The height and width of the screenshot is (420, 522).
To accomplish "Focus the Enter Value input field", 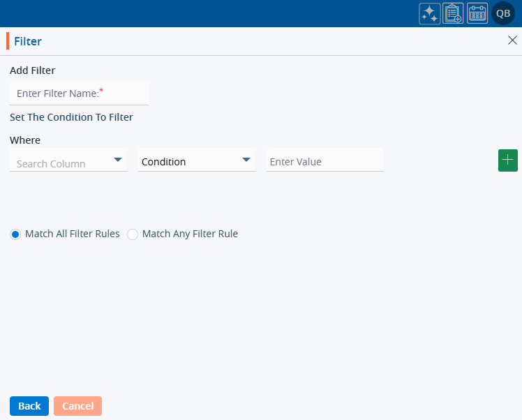I will (x=325, y=162).
